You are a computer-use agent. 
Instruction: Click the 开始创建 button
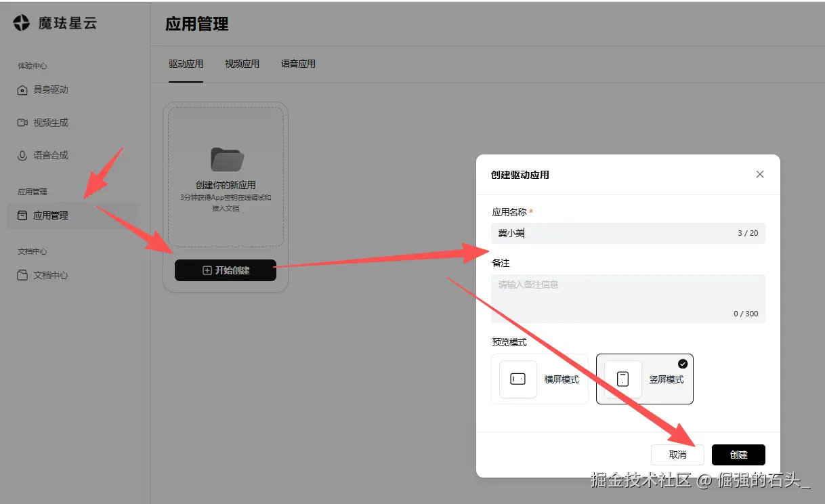(x=226, y=270)
